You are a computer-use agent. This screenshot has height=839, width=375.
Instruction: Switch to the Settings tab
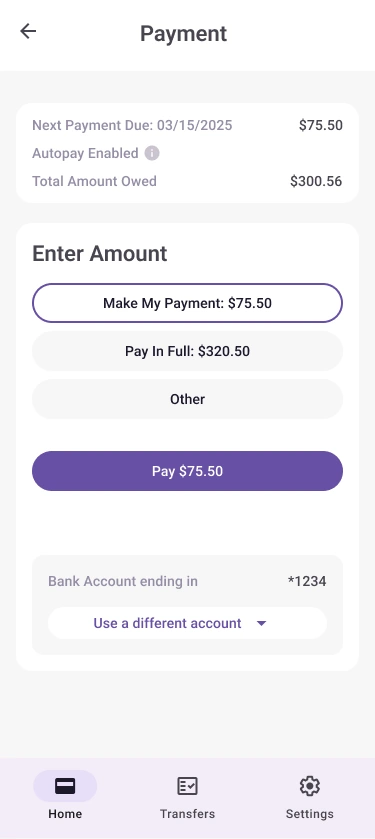(310, 796)
